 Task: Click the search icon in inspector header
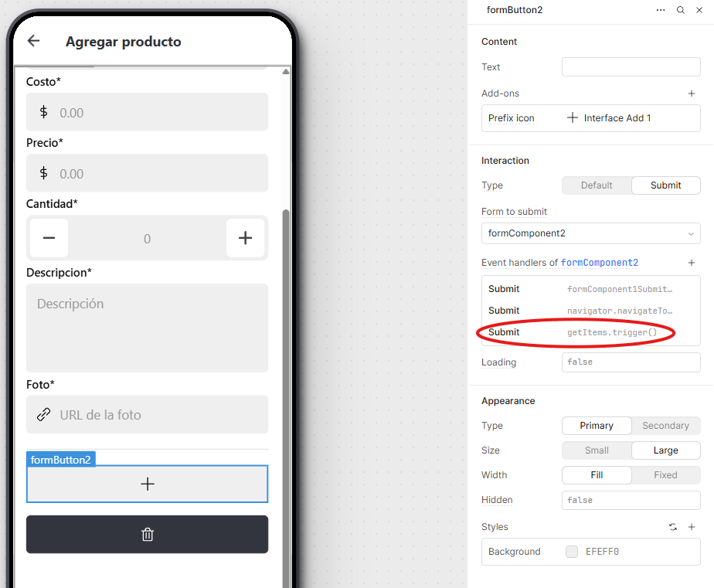coord(680,10)
